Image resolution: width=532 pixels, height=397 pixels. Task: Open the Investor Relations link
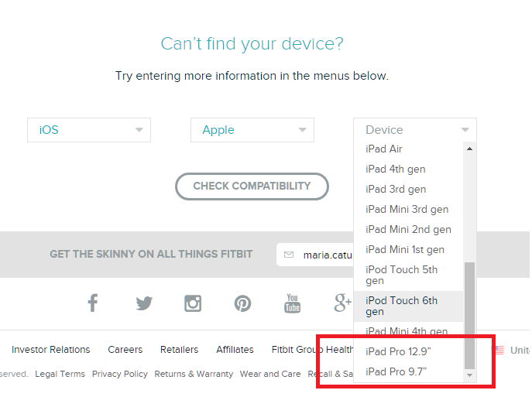click(x=51, y=350)
